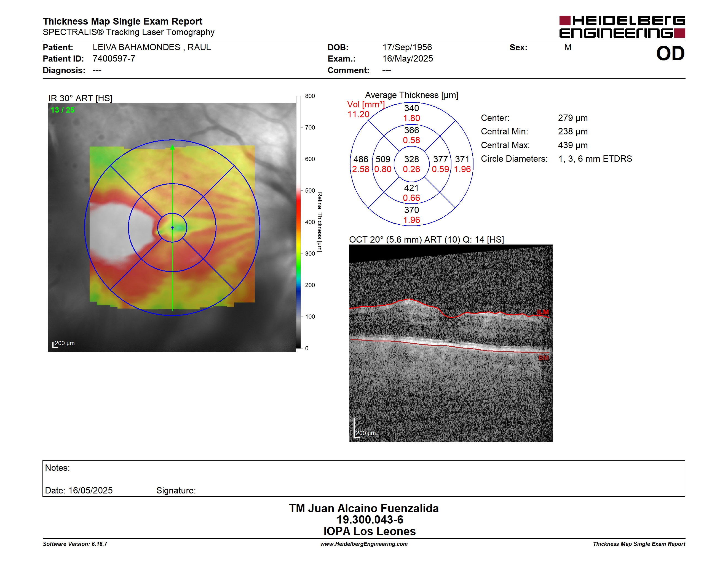Click the 'Average Thickness [µm]' heading
728x563 pixels.
[x=412, y=95]
